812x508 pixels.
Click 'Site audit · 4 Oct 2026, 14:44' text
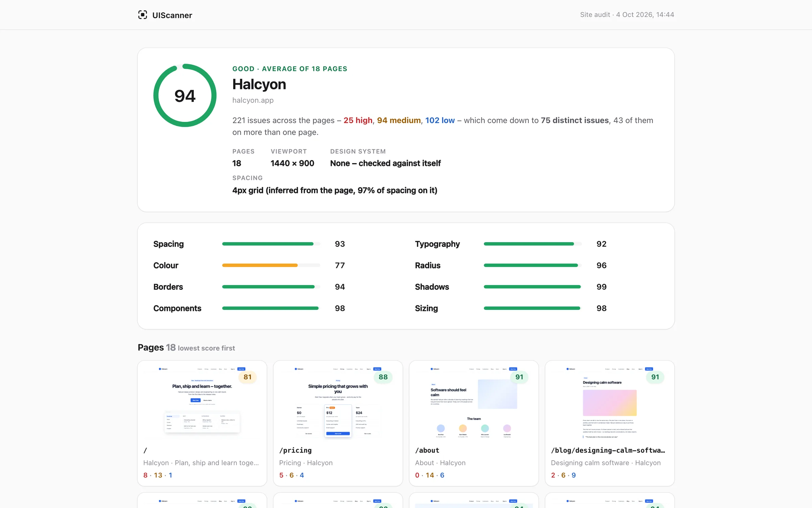pos(627,15)
